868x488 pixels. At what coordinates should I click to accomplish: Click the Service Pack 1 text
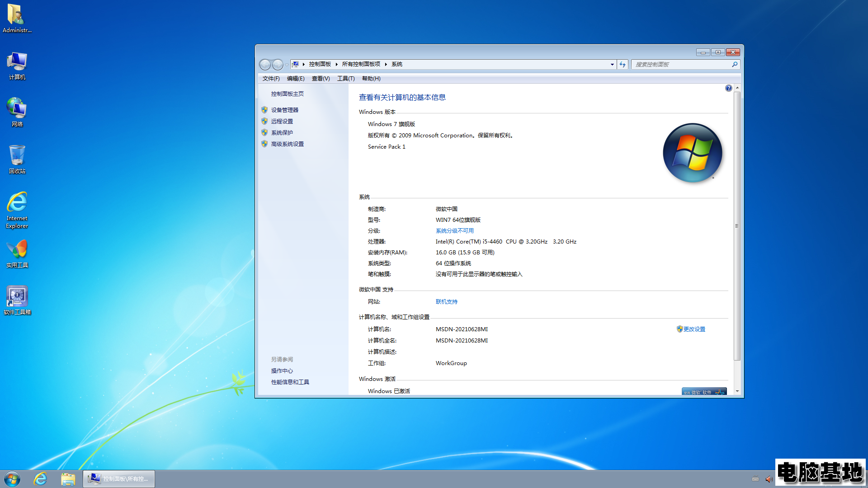(x=387, y=146)
